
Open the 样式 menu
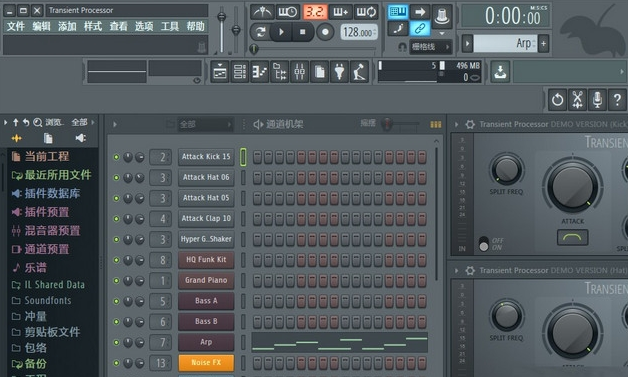click(93, 26)
